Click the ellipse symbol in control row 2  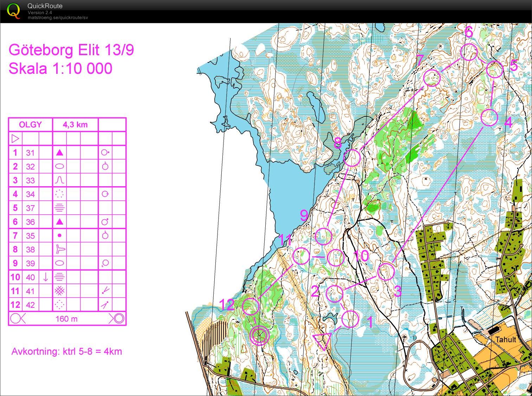pyautogui.click(x=60, y=166)
